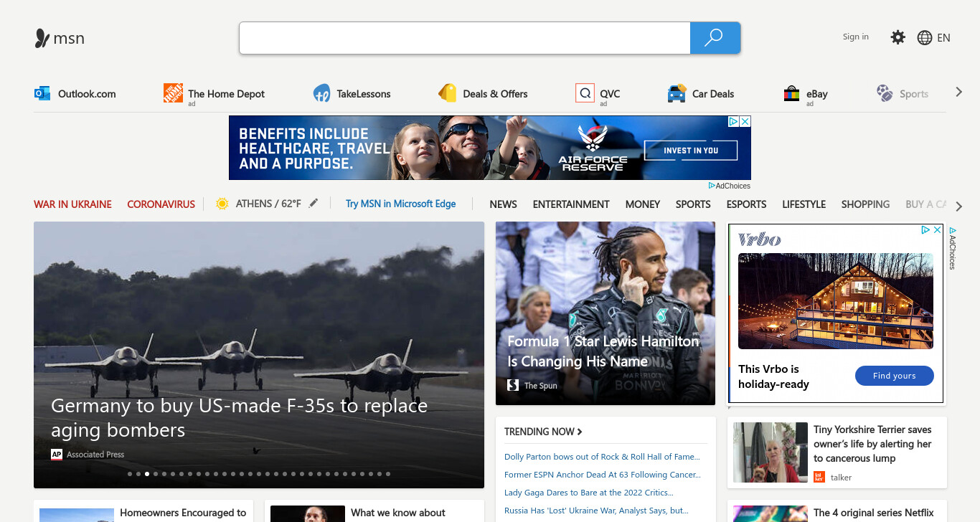This screenshot has height=522, width=980.
Task: Open Outlook.com envelope icon
Action: click(42, 93)
